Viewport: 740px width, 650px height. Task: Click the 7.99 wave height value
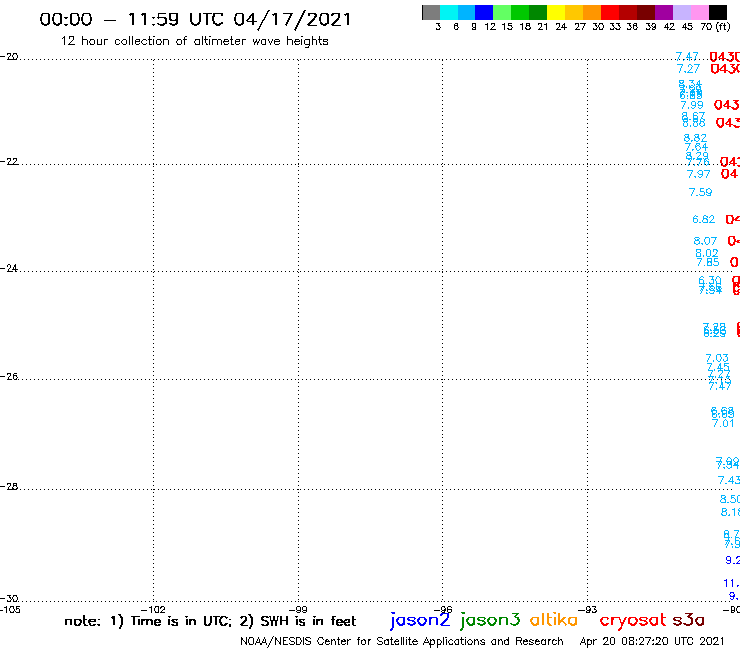pos(691,105)
